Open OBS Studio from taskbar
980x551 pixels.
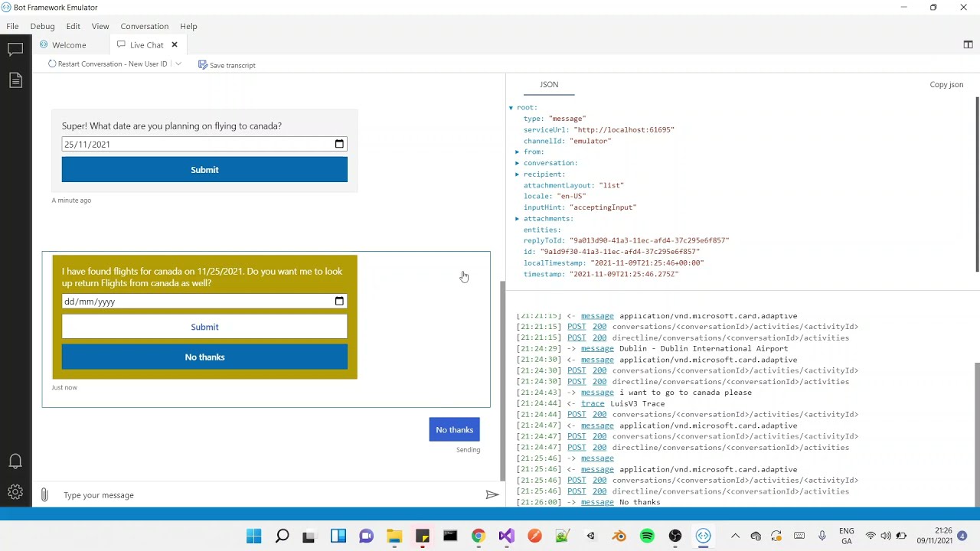point(675,536)
